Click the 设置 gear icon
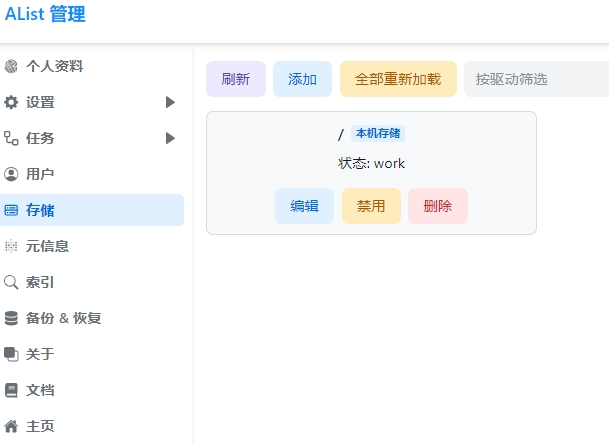This screenshot has height=444, width=609. tap(11, 102)
